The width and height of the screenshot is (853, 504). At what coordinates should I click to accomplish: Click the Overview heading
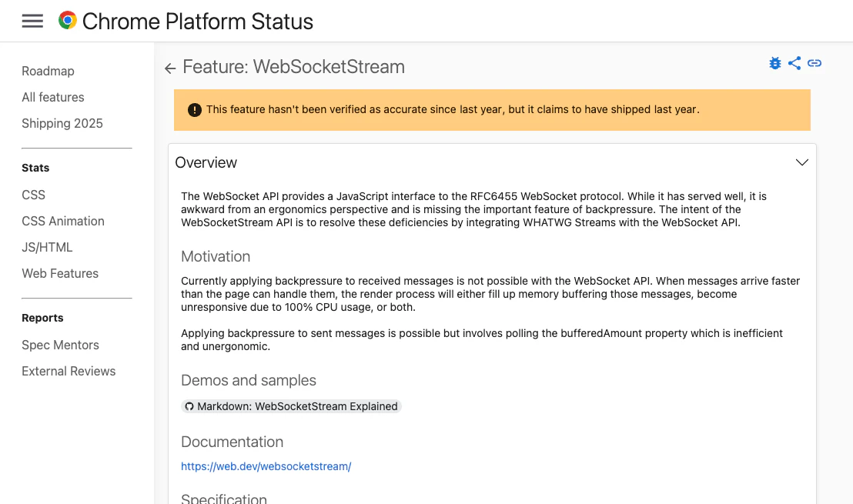click(x=206, y=162)
